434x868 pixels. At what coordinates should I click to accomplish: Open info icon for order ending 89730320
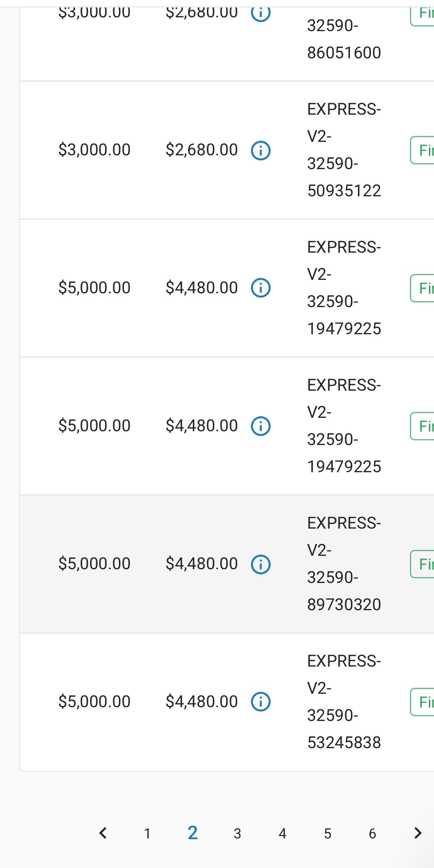pos(261,564)
